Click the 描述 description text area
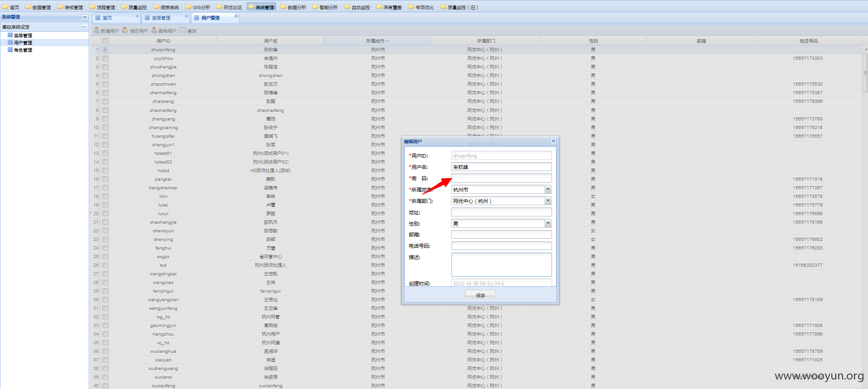868x389 pixels. tap(501, 264)
